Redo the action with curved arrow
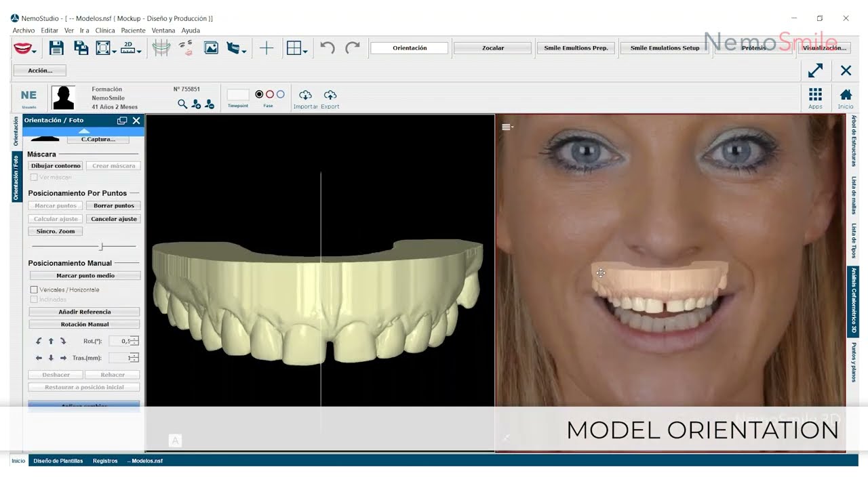Viewport: 868px width, 488px height. (353, 48)
